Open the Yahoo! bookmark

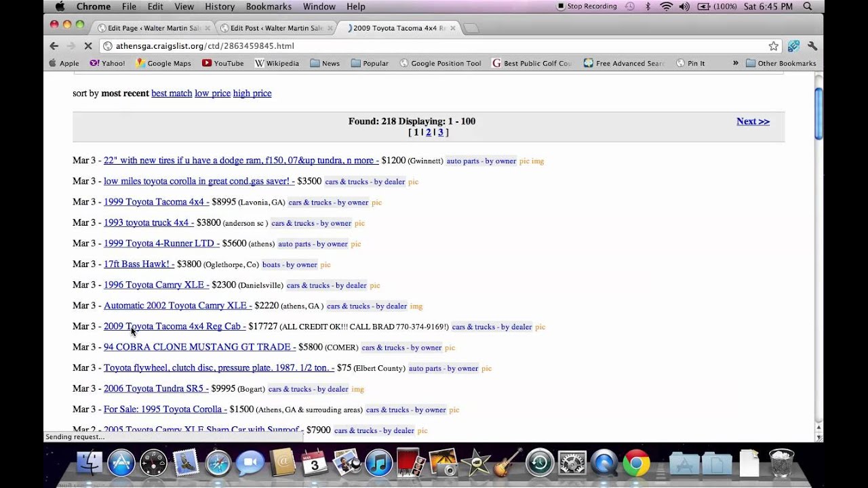[107, 63]
